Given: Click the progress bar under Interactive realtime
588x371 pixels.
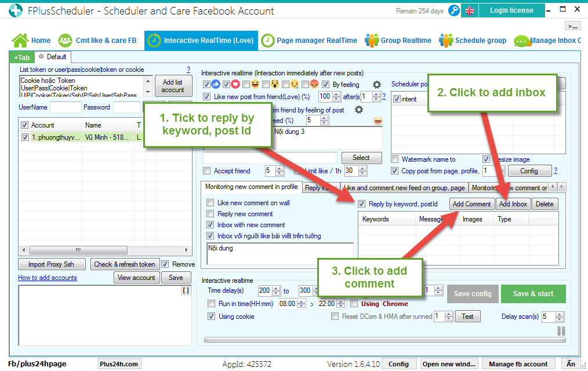Looking at the screenshot, I should (x=384, y=340).
